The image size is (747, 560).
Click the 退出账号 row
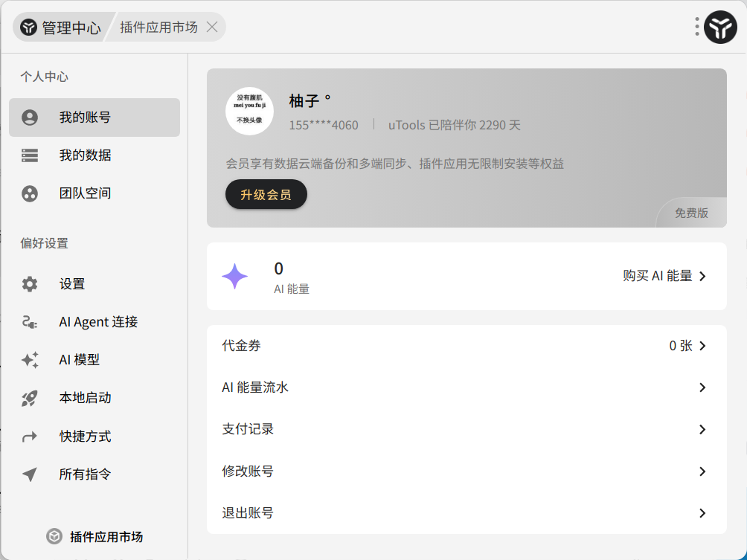pos(467,513)
